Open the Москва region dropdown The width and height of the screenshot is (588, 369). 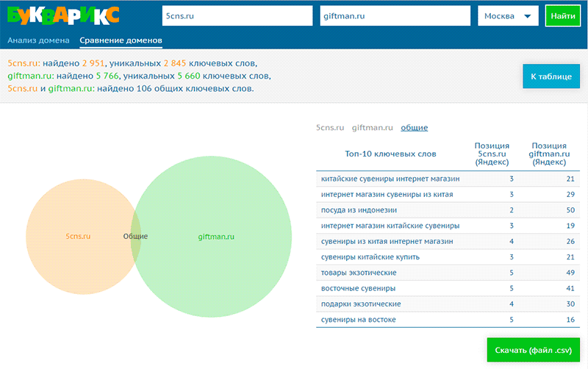point(508,15)
